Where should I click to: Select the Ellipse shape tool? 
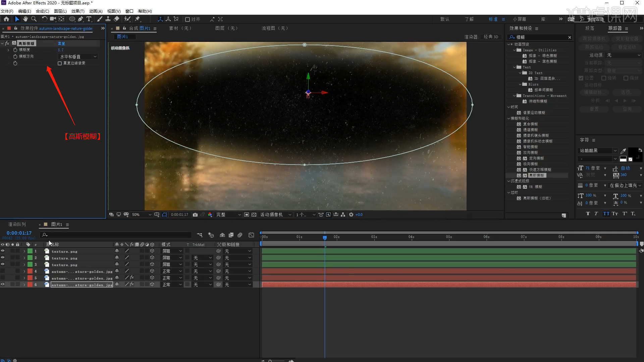72,19
